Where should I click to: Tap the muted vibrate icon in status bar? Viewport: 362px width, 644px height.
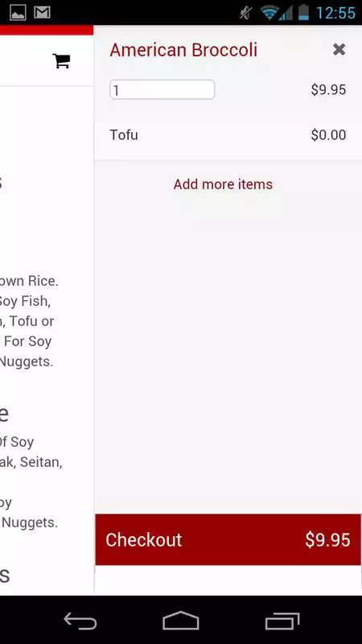coord(246,13)
